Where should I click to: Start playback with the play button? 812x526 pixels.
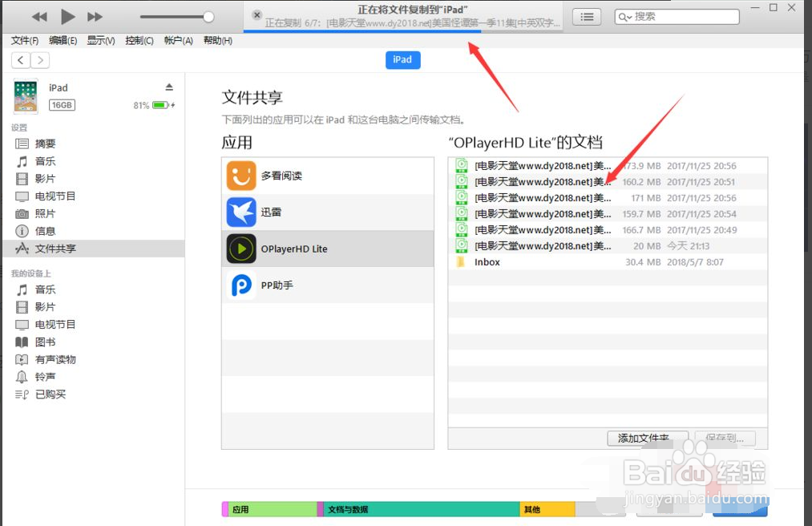point(67,17)
